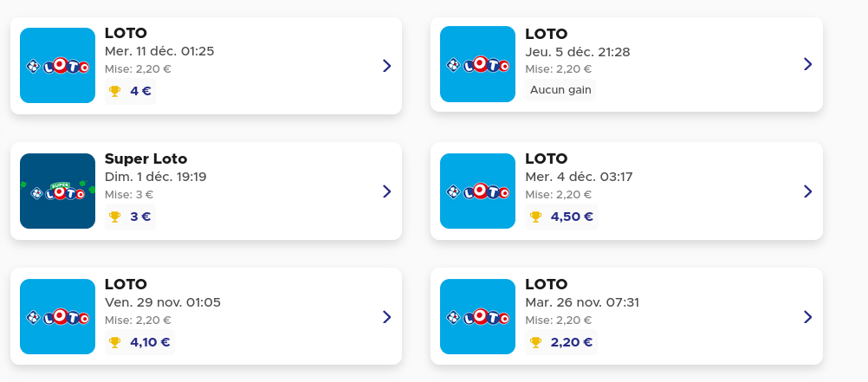Screen dimensions: 868x382
Task: Click the trophy icon on the Super Loto ticket
Action: point(114,217)
